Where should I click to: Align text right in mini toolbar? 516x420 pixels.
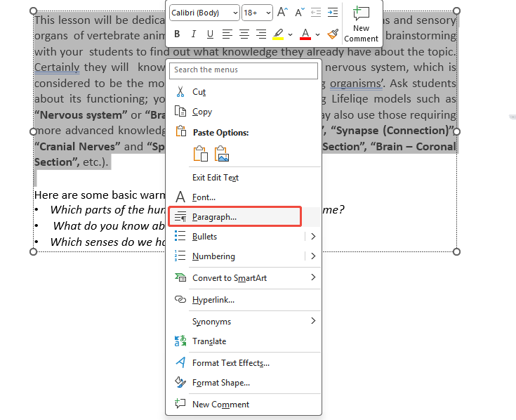click(261, 34)
